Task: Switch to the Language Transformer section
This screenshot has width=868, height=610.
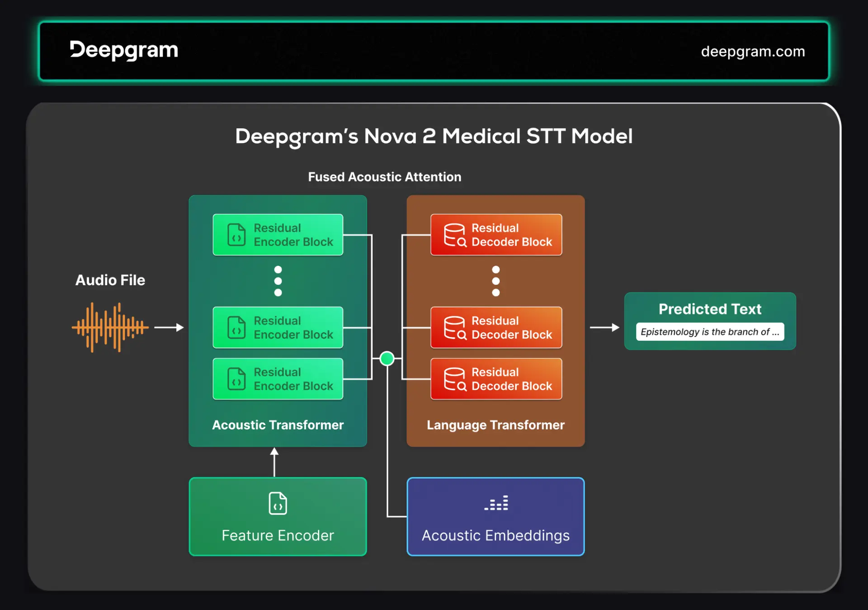Action: 495,425
